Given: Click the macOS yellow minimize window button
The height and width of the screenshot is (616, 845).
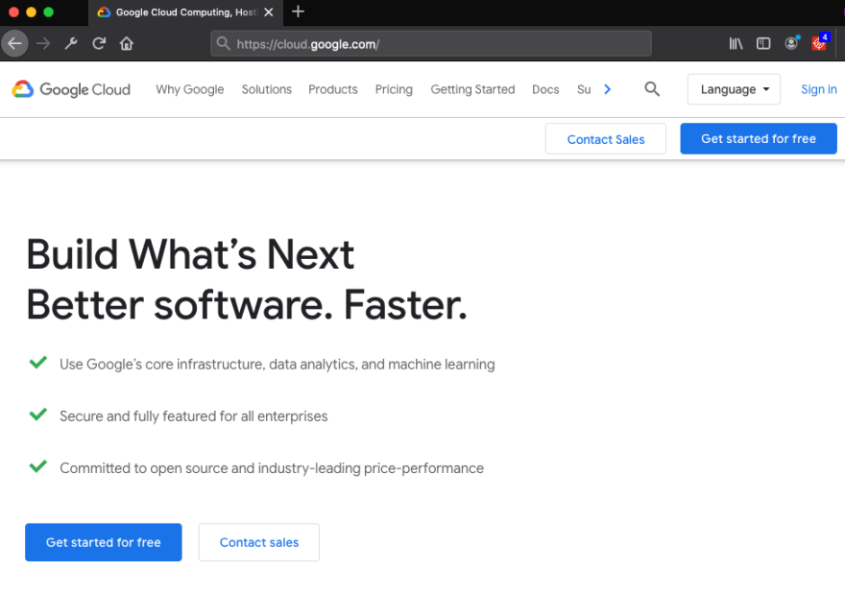Looking at the screenshot, I should point(32,12).
